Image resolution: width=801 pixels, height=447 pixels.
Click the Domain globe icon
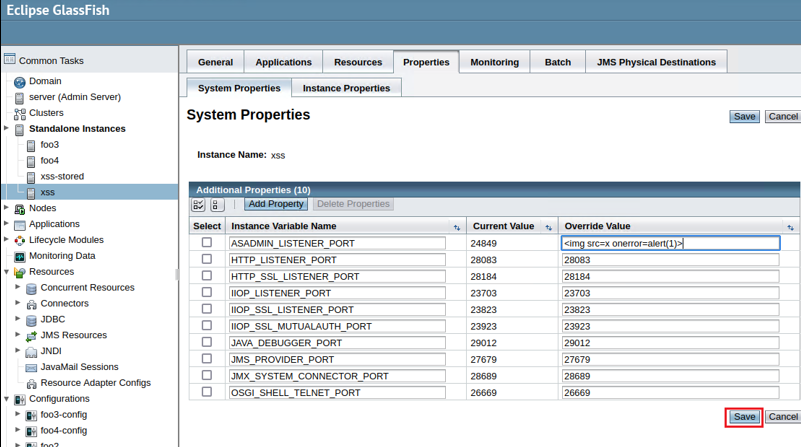(19, 82)
